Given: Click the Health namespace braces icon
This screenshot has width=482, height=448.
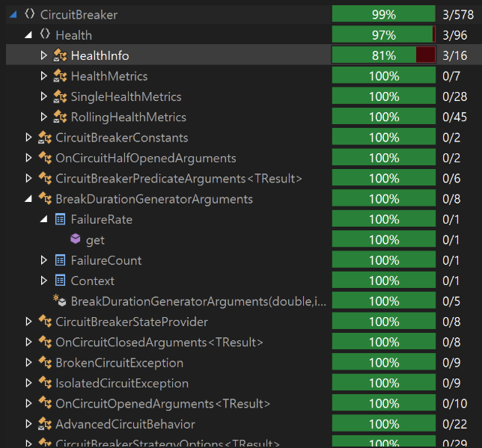Looking at the screenshot, I should click(45, 34).
